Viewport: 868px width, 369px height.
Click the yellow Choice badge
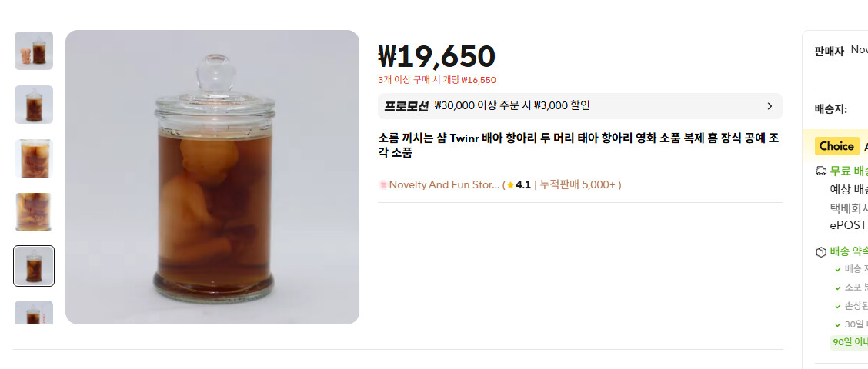point(836,146)
